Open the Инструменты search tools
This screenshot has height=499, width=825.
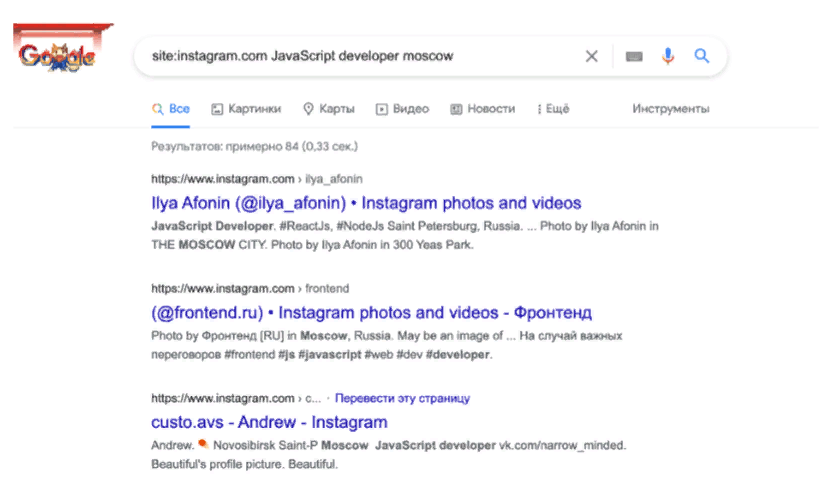pos(670,109)
